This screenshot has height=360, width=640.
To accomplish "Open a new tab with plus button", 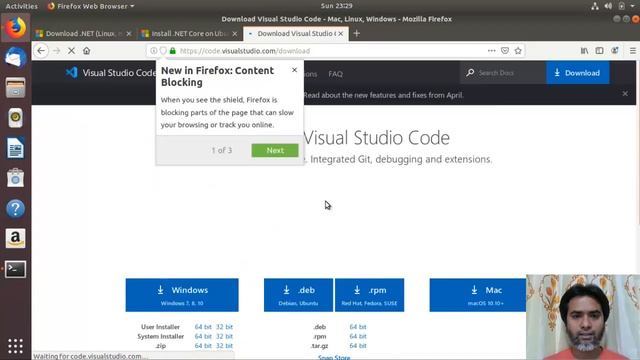I will (x=357, y=33).
